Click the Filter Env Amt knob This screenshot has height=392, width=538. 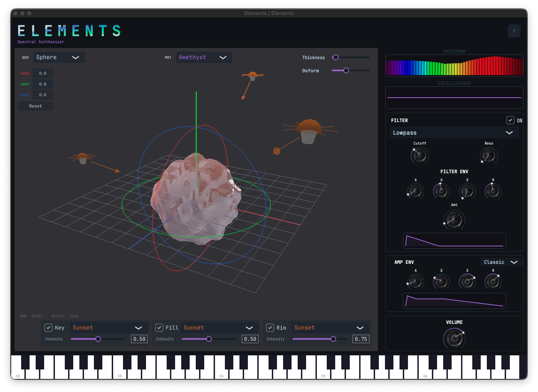(x=454, y=219)
